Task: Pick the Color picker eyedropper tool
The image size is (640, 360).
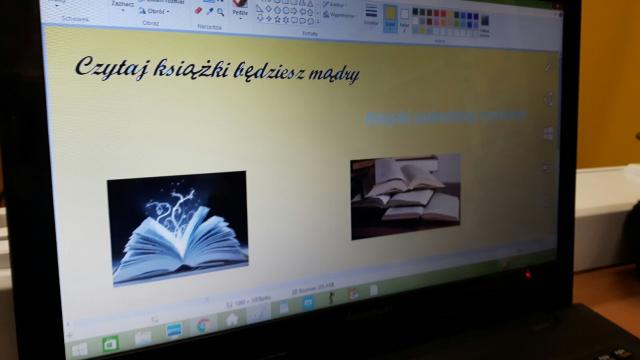Action: [210, 11]
